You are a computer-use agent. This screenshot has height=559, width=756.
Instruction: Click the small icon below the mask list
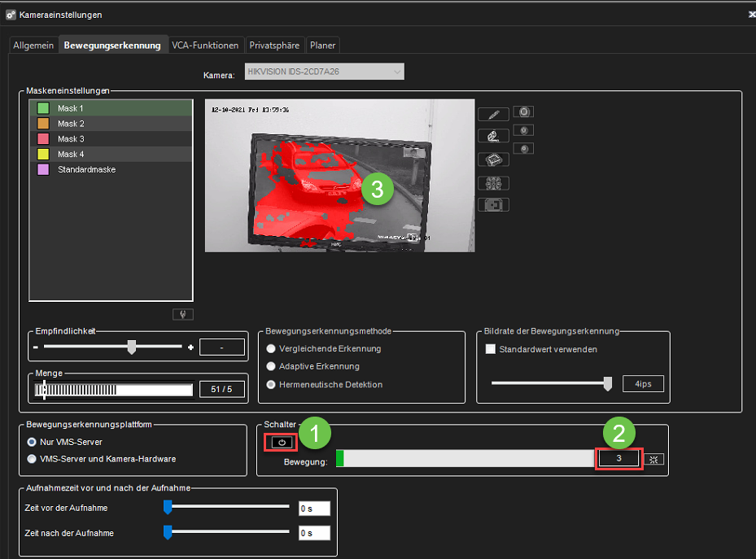coord(182,314)
